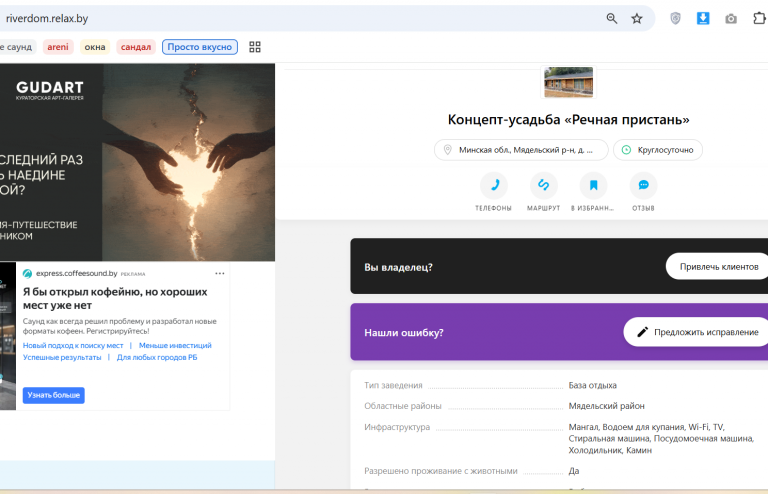768x494 pixels.
Task: Click the Круглосуточно hours pill
Action: (x=658, y=150)
